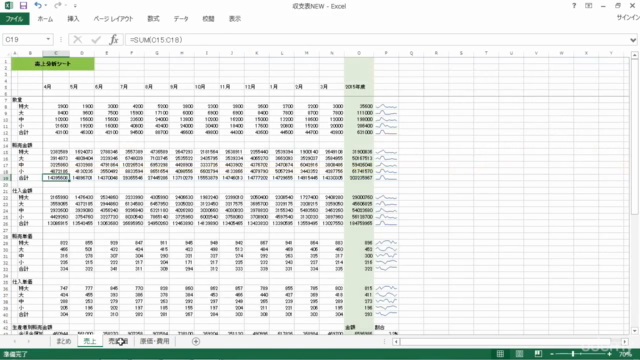The height and width of the screenshot is (360, 640).
Task: Select row 19 header
Action: click(6, 178)
